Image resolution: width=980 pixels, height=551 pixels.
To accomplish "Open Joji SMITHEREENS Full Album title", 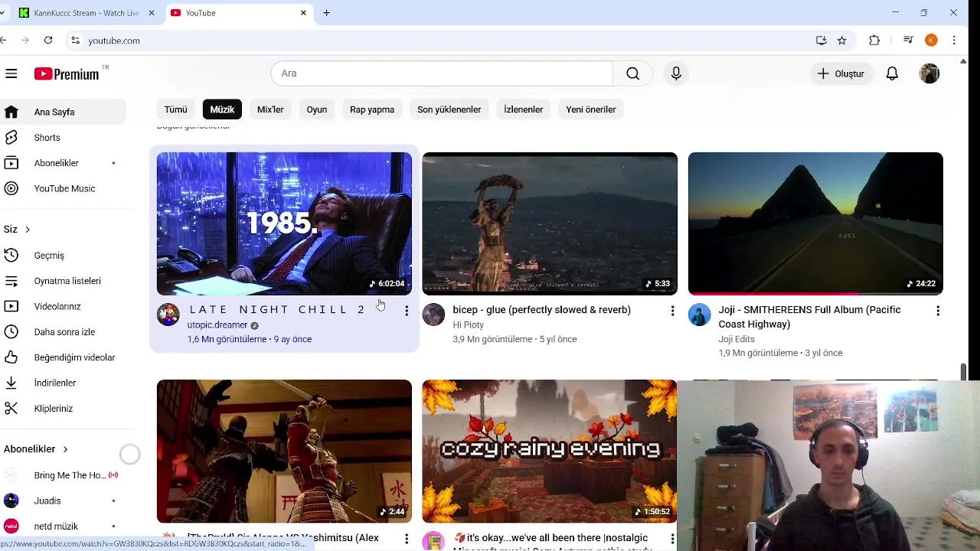I will coord(809,317).
